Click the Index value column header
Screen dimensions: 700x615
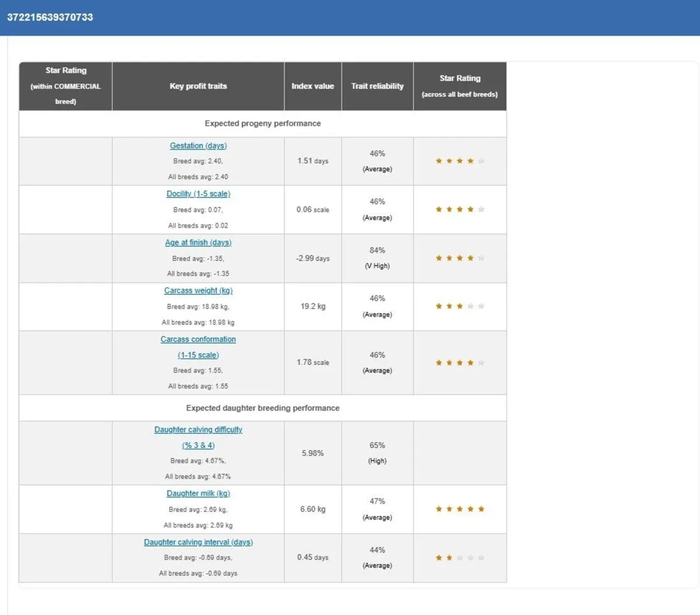pyautogui.click(x=313, y=86)
